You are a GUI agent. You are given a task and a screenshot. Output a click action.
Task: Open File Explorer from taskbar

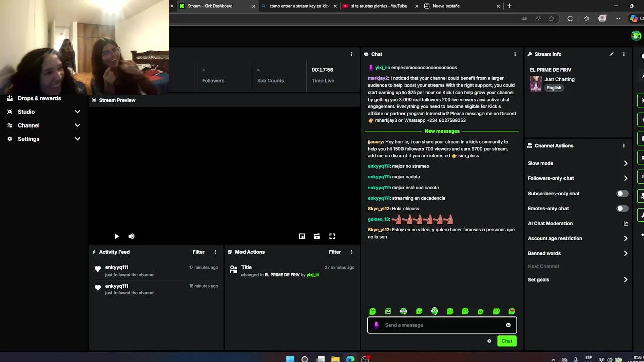(x=335, y=359)
